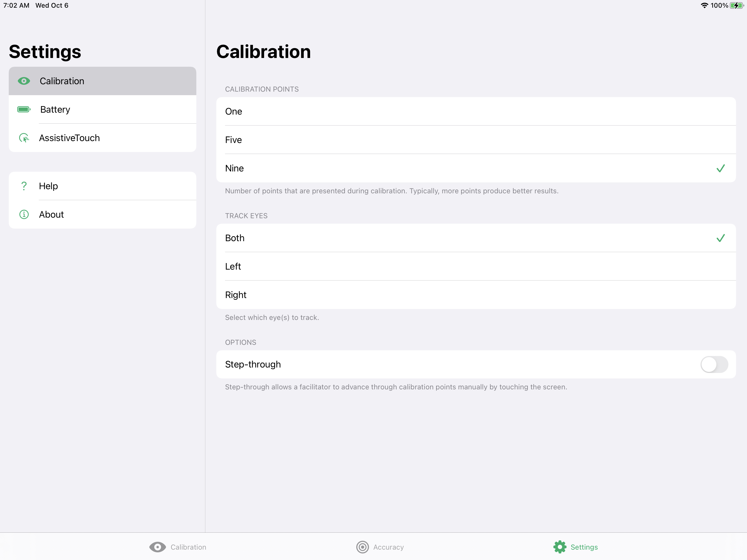This screenshot has height=560, width=747.
Task: Choose Right eye tracking
Action: click(x=476, y=295)
